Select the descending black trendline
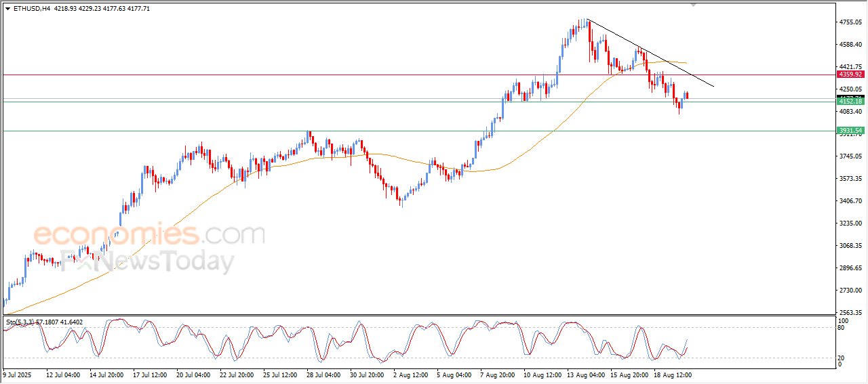 (650, 53)
